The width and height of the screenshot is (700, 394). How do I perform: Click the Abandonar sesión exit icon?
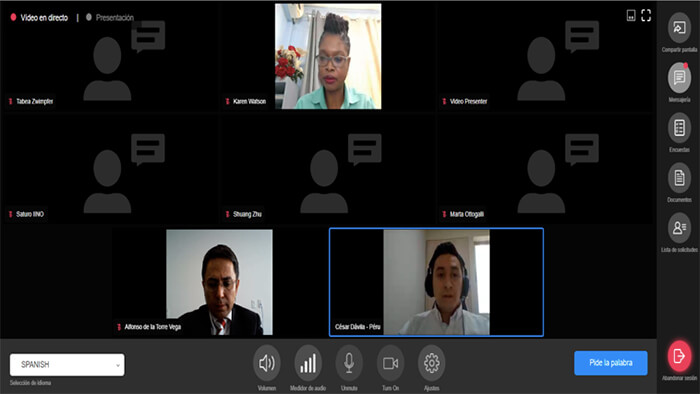click(x=679, y=356)
